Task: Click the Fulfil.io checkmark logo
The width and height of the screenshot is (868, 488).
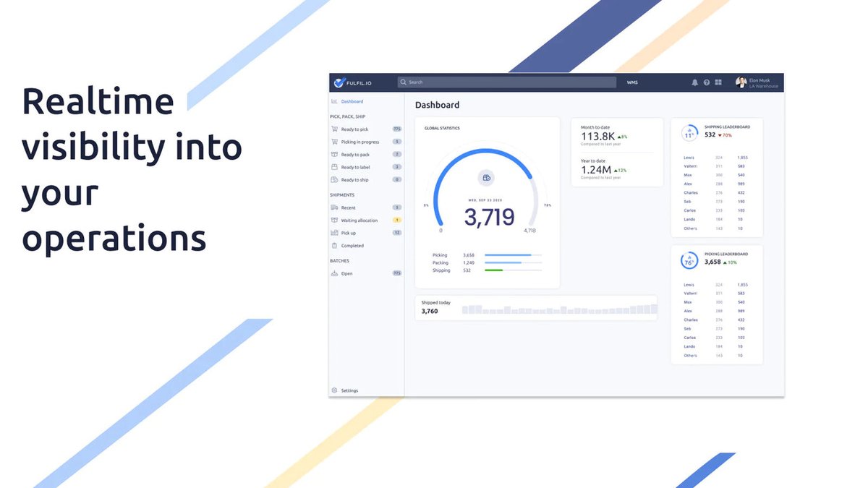Action: tap(339, 82)
